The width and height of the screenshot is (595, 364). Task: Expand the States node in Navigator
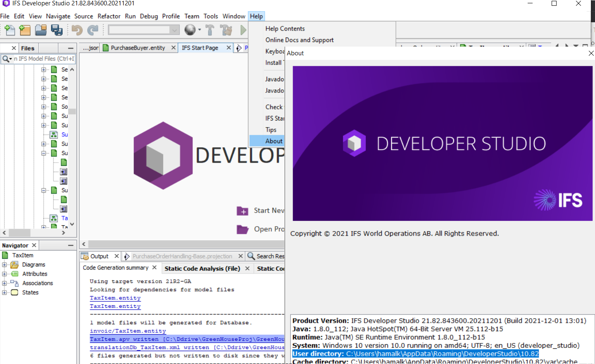(x=5, y=293)
